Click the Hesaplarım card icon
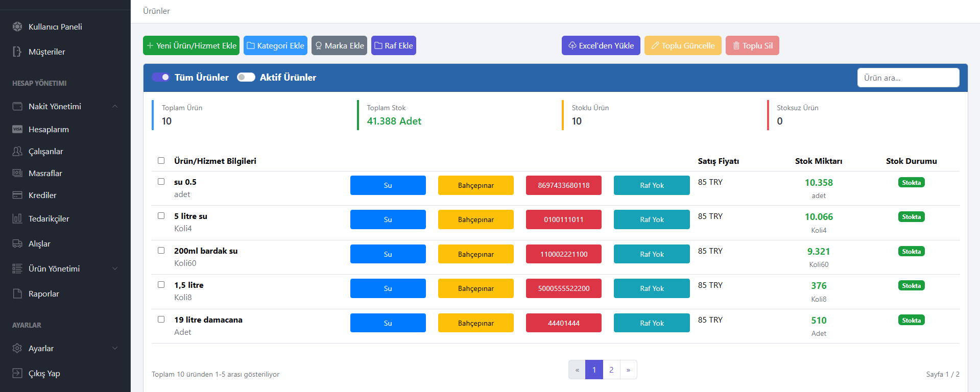 pos(17,129)
